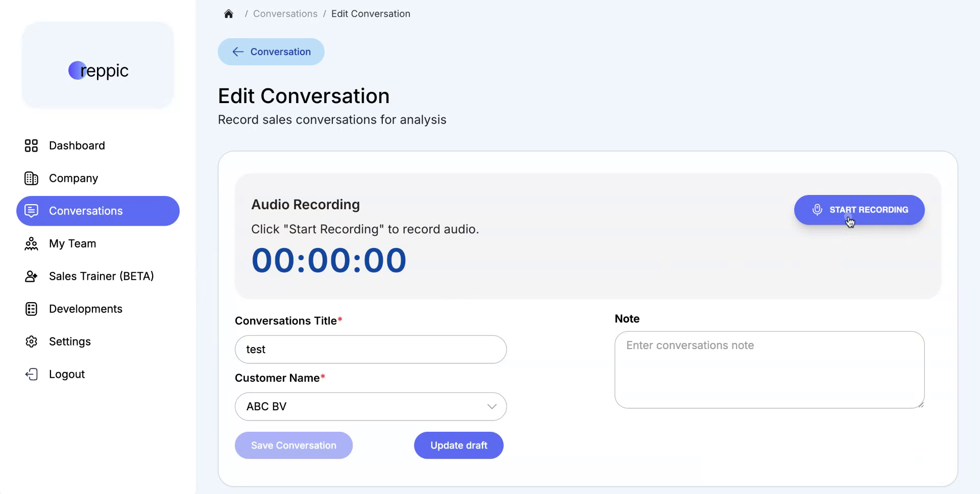980x494 pixels.
Task: Select the Dashboard grid icon in sidebar
Action: 31,145
